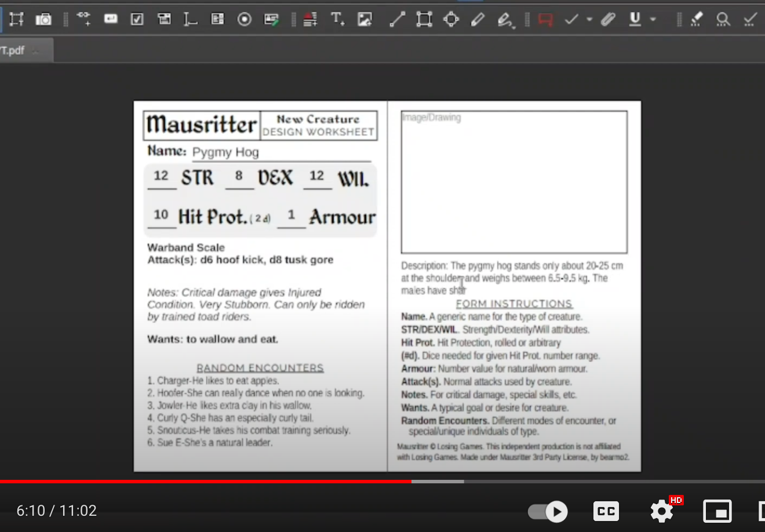Activate the loupe magnifier tool

pyautogui.click(x=723, y=19)
